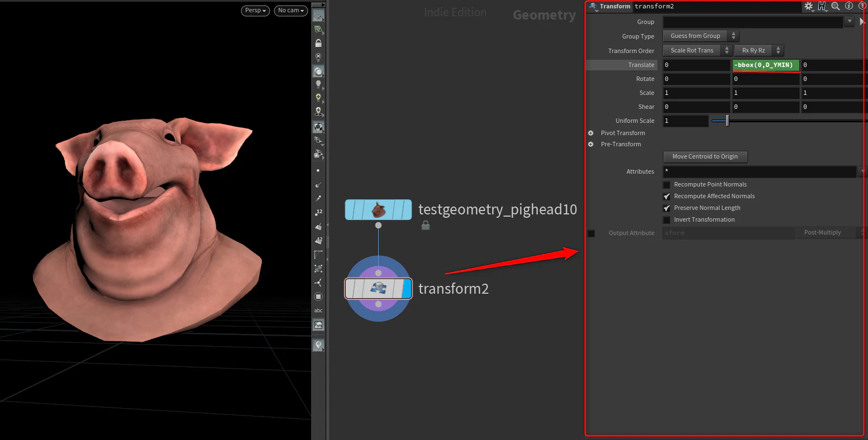
Task: Enable Invert Transformation checkbox
Action: (x=666, y=220)
